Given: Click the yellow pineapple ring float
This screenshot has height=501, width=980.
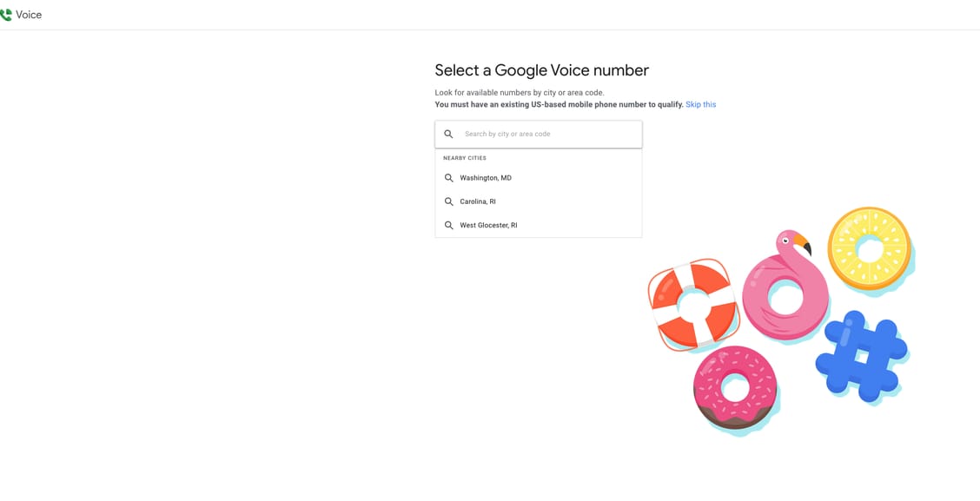Looking at the screenshot, I should pyautogui.click(x=869, y=248).
